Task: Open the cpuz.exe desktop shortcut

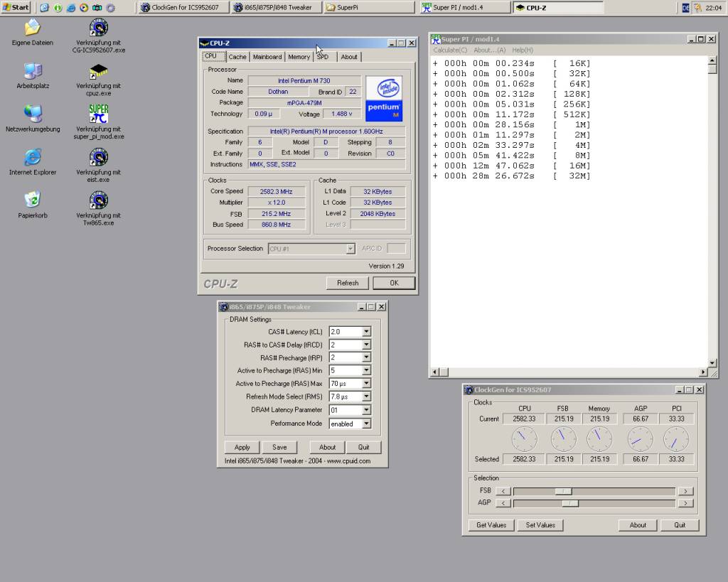Action: point(99,72)
